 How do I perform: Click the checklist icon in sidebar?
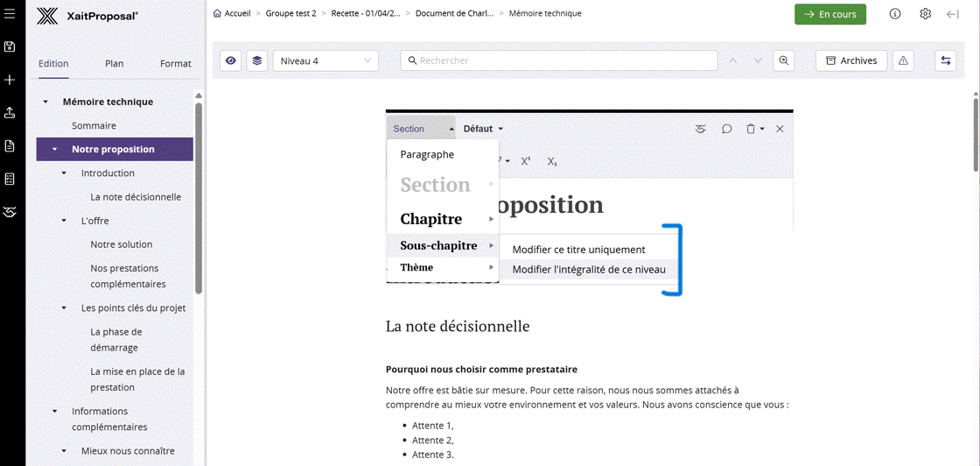point(10,180)
